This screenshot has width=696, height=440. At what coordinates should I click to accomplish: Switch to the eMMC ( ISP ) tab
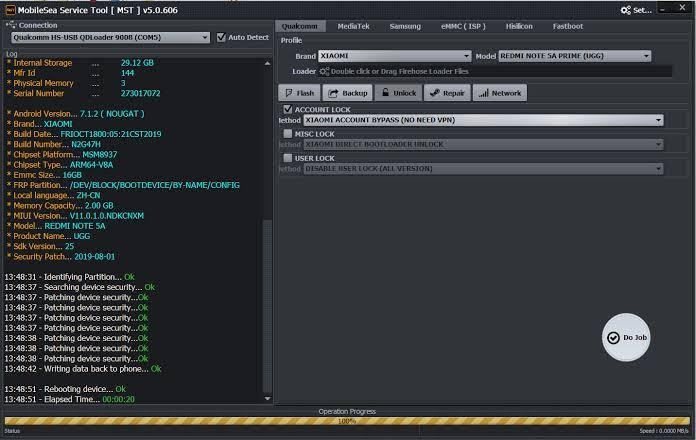(463, 26)
